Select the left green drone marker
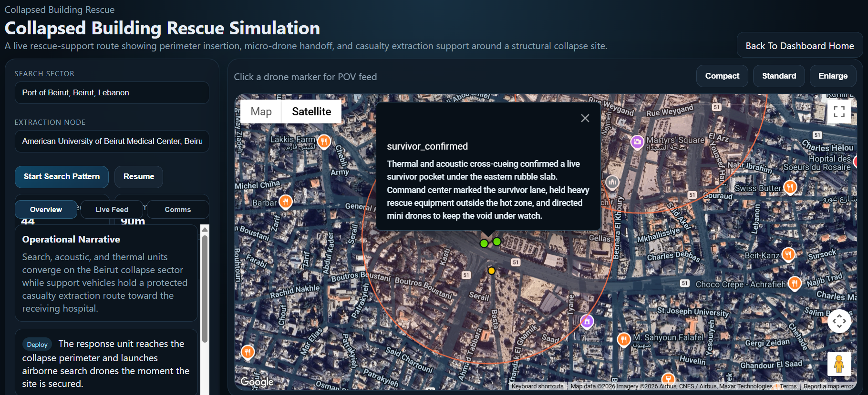 tap(484, 243)
